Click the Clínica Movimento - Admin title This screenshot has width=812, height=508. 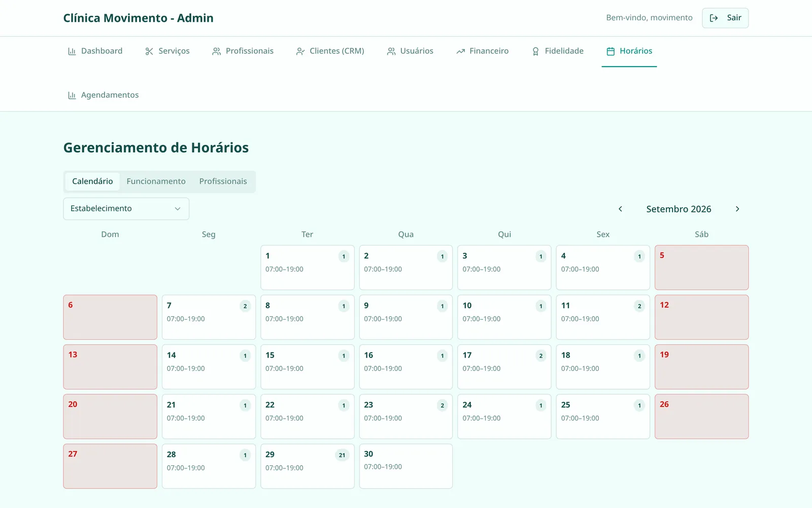click(139, 18)
